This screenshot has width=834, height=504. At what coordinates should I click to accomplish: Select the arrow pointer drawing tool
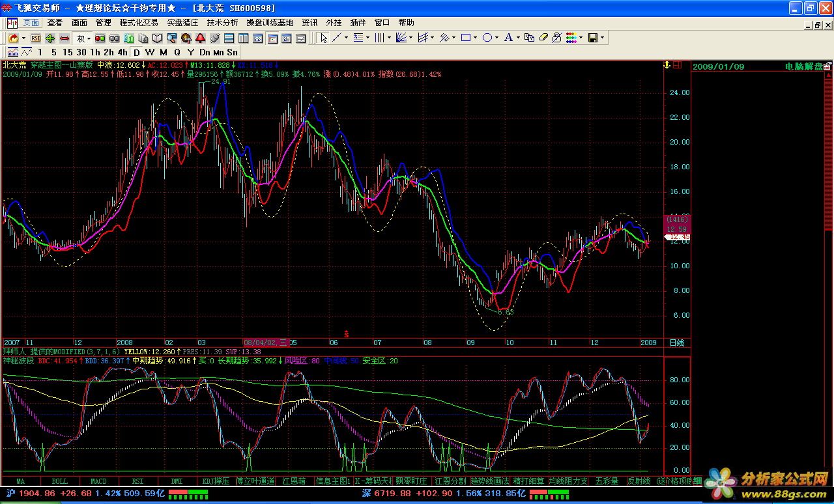pyautogui.click(x=324, y=38)
